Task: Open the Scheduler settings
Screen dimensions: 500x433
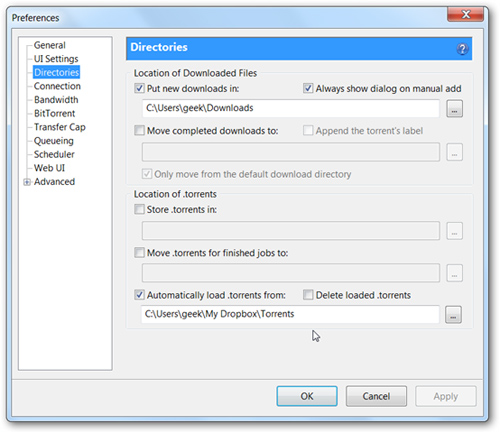Action: (x=54, y=154)
